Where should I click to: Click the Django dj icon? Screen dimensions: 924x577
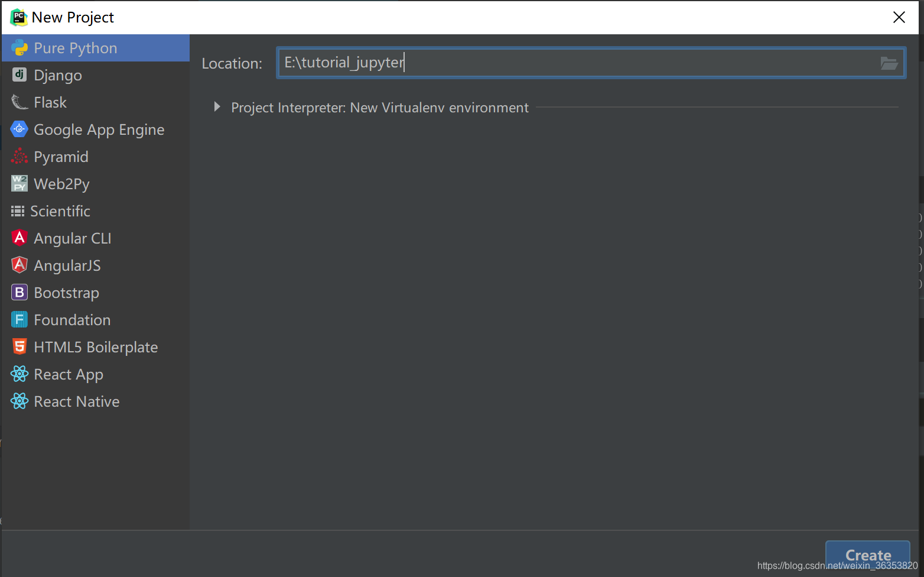tap(19, 74)
